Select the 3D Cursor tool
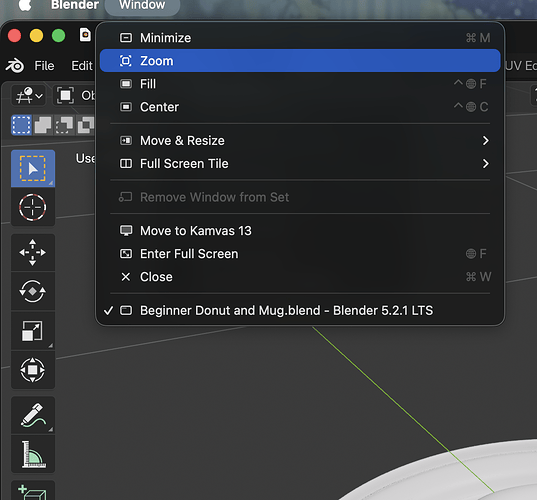 pos(33,208)
